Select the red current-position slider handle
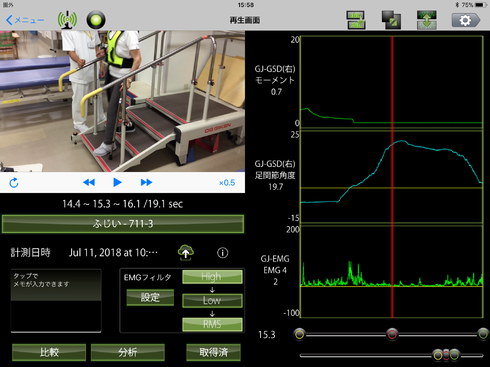 pyautogui.click(x=392, y=334)
